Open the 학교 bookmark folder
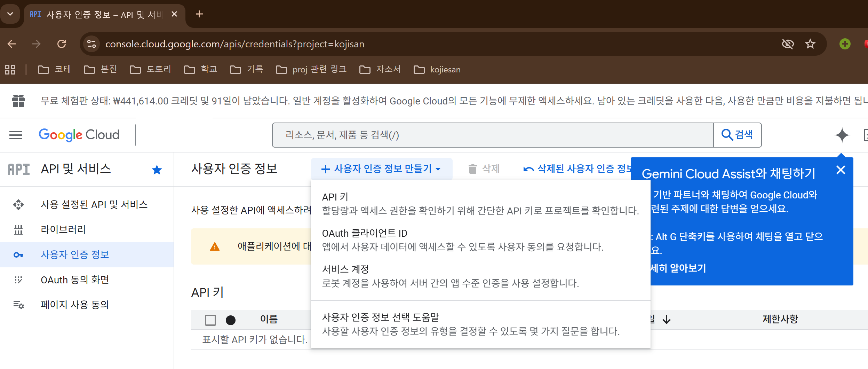Viewport: 868px width, 369px height. pyautogui.click(x=200, y=70)
